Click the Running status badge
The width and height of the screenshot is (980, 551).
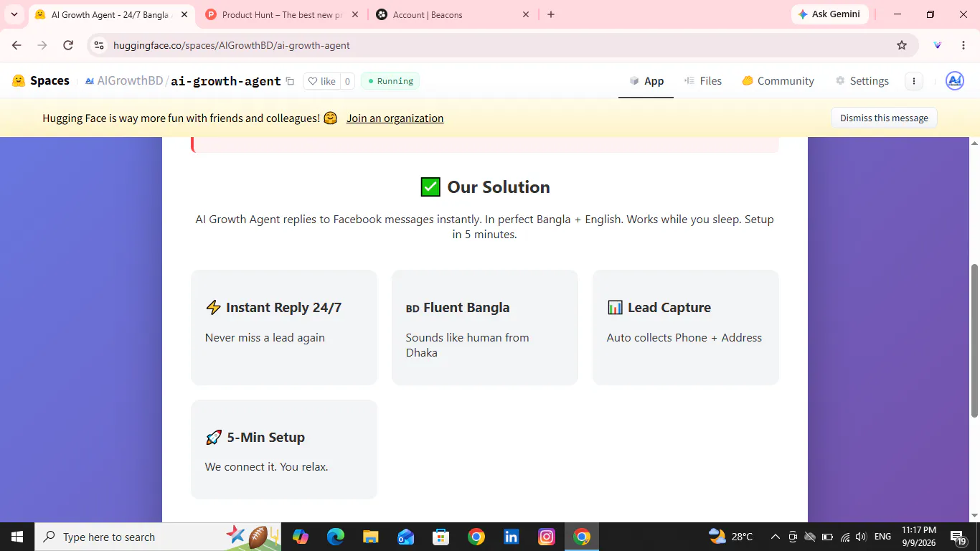[x=390, y=81]
